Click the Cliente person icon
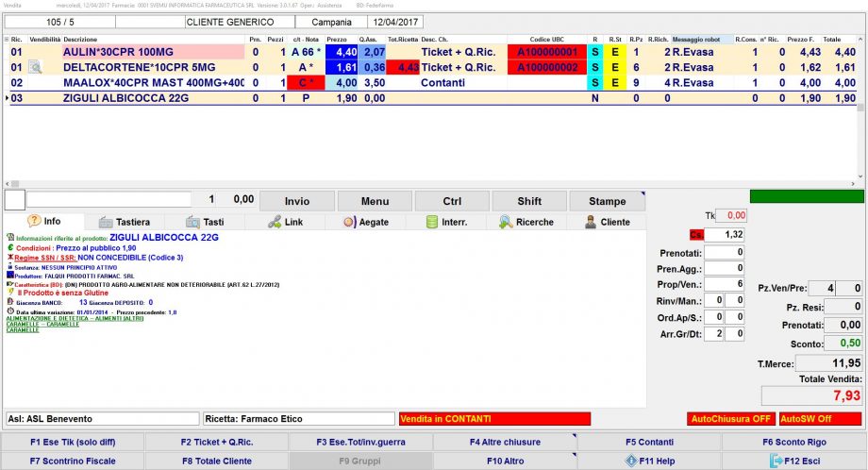 pos(592,222)
